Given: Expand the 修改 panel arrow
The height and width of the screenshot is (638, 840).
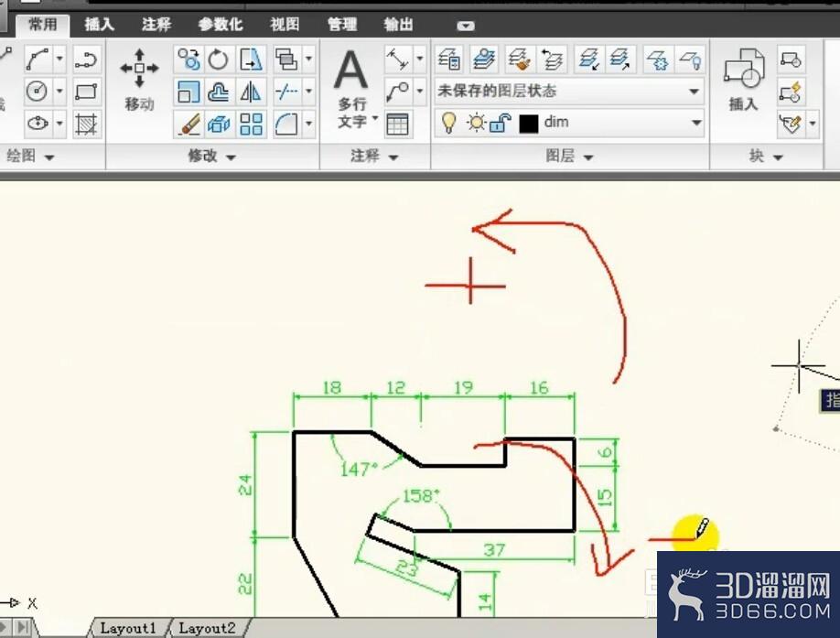Looking at the screenshot, I should coord(231,157).
